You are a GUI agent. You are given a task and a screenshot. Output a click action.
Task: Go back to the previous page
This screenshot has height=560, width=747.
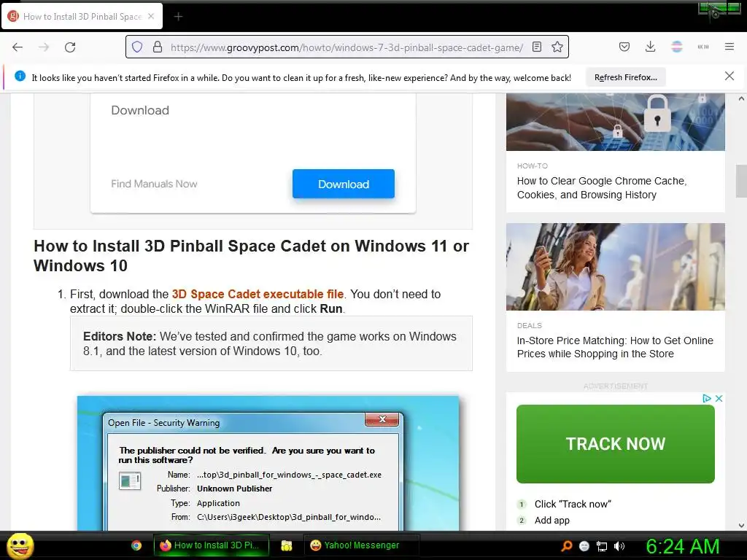(18, 47)
